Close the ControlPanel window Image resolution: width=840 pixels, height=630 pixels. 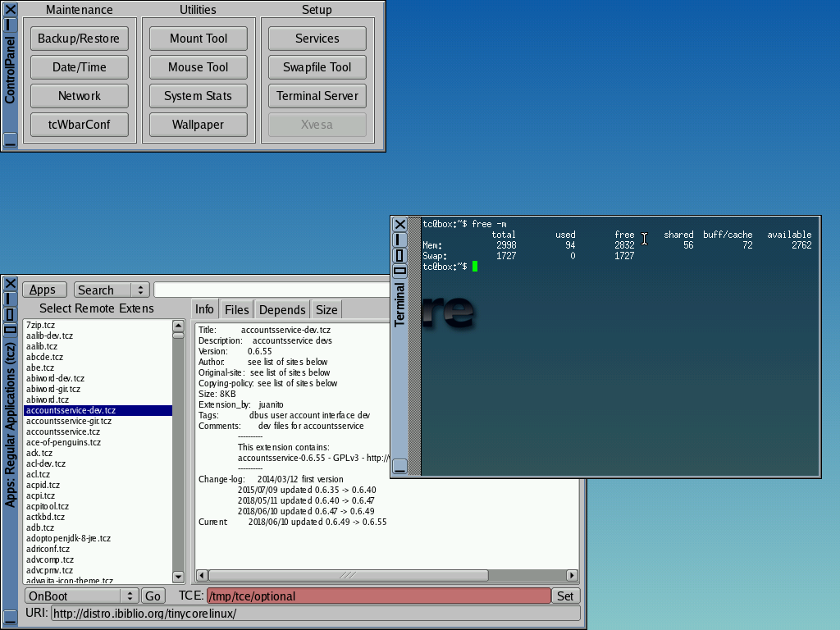coord(10,9)
